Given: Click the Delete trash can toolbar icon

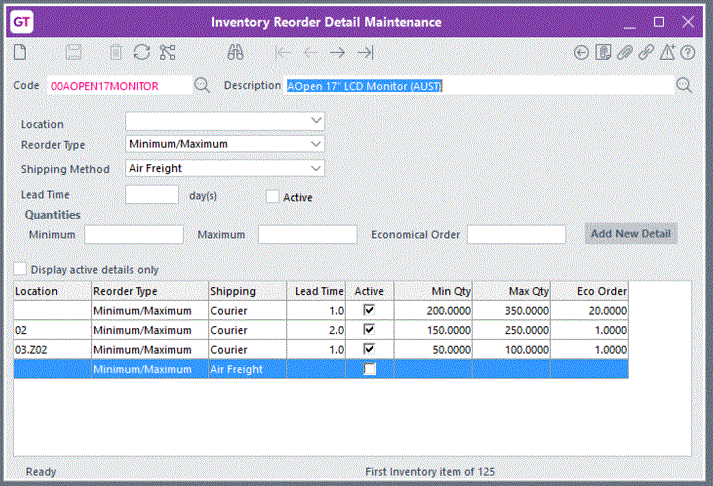Looking at the screenshot, I should point(116,53).
